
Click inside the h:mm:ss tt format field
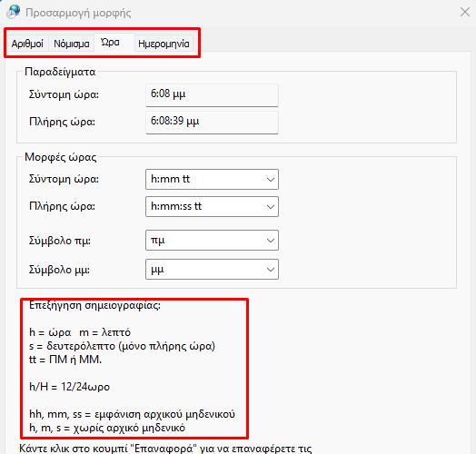[204, 207]
